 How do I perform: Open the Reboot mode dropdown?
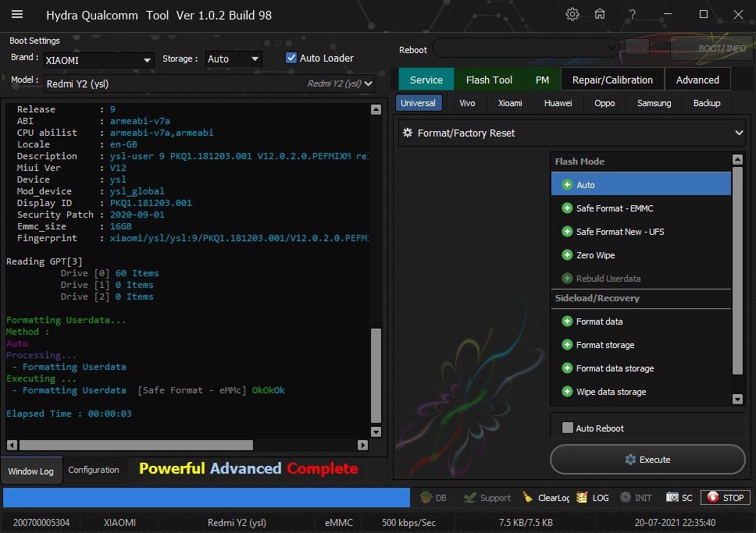pyautogui.click(x=526, y=48)
